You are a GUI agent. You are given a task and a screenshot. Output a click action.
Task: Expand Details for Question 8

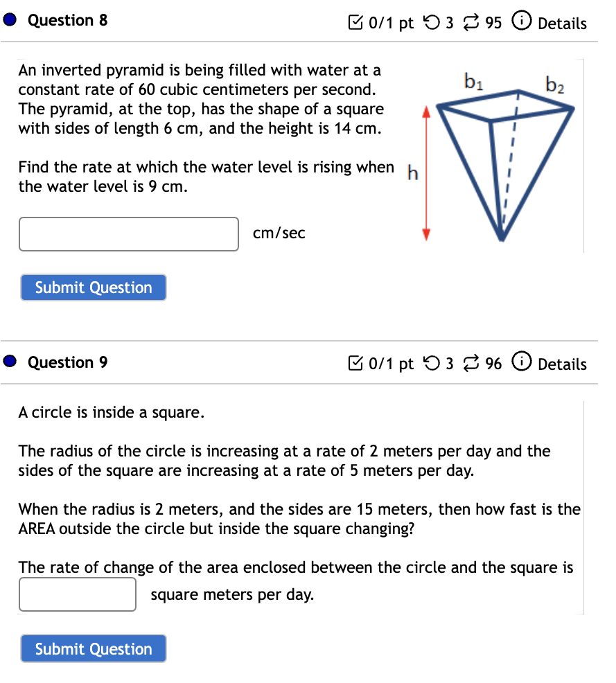click(562, 23)
